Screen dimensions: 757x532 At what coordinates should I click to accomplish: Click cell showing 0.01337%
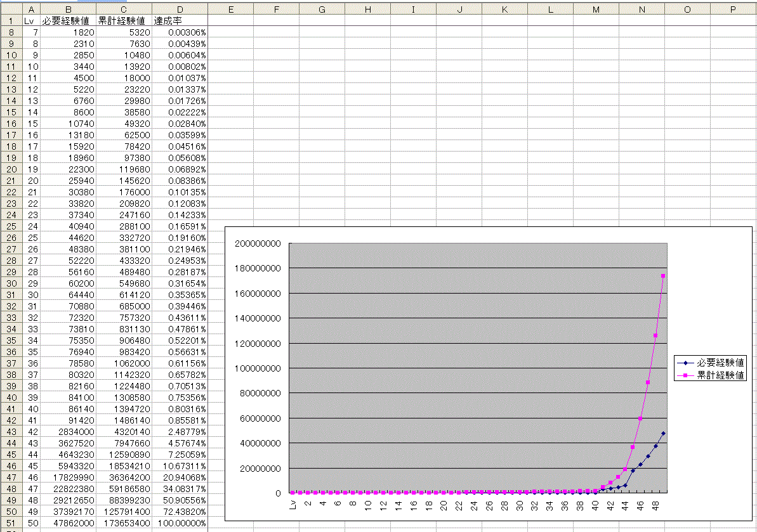(x=180, y=89)
